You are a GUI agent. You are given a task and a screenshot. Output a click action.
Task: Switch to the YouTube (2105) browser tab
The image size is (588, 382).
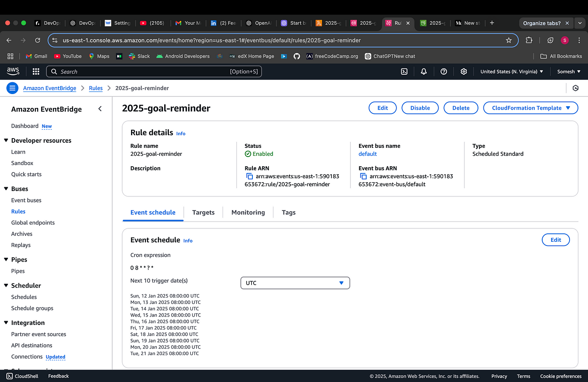pos(153,23)
